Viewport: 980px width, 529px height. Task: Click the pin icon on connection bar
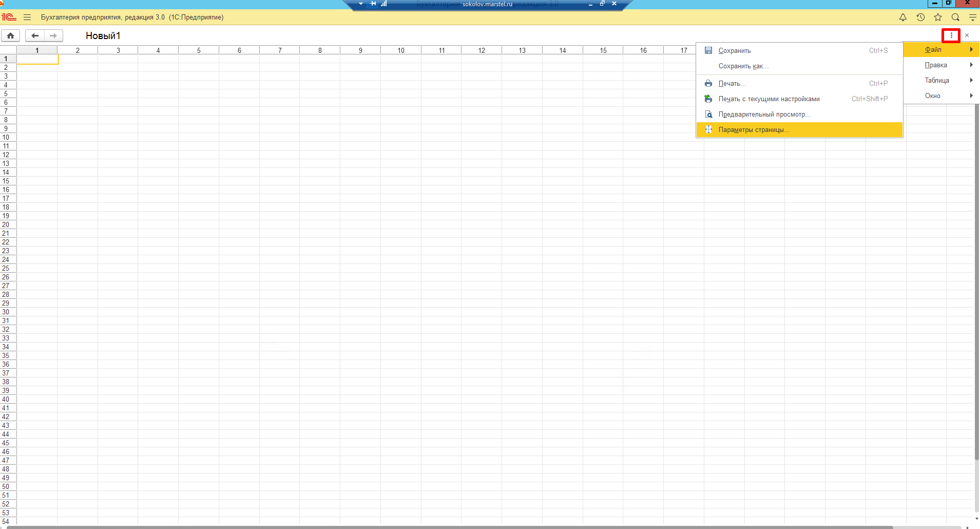(373, 4)
